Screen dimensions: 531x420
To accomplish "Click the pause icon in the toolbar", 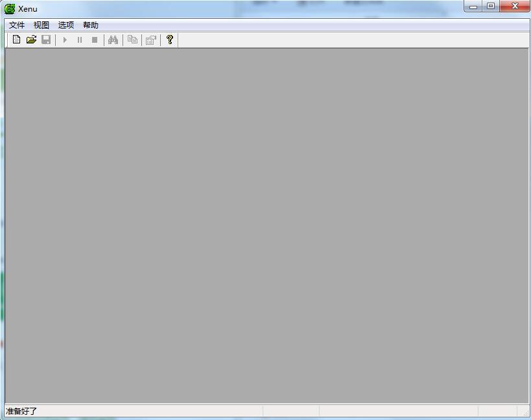I will [x=80, y=40].
